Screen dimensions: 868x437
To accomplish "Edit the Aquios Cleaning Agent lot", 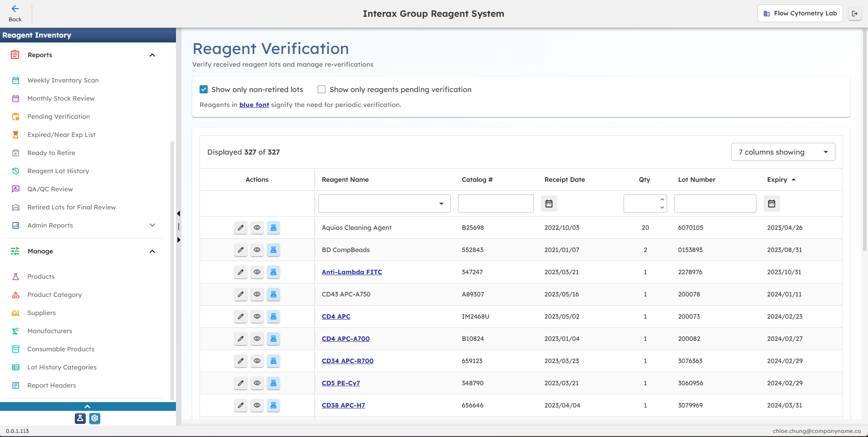I will (x=240, y=228).
